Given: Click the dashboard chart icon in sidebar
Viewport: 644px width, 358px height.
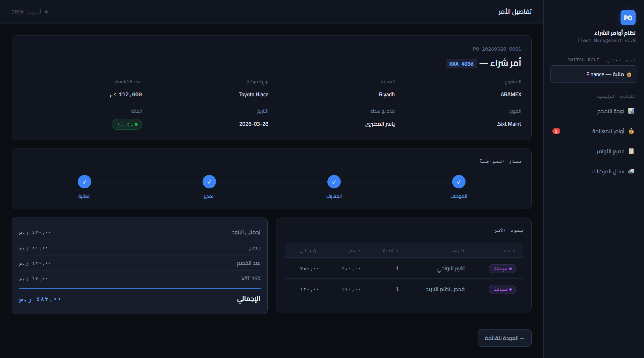Looking at the screenshot, I should [631, 111].
